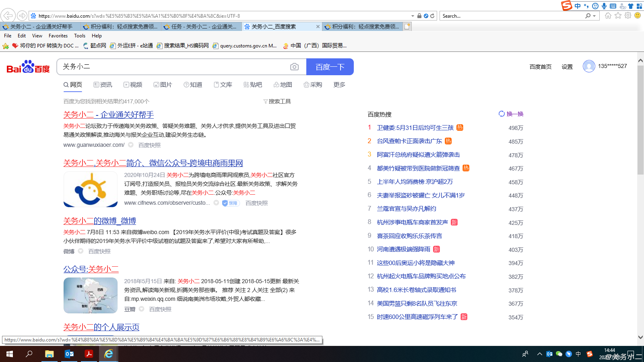Click the new tab button after last tab
This screenshot has height=362, width=644.
point(407,27)
